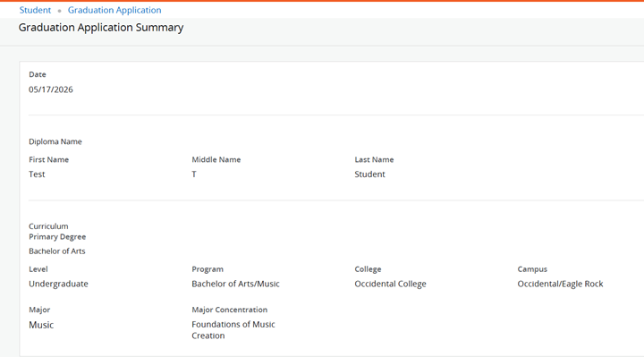Click the Campus label

point(532,269)
